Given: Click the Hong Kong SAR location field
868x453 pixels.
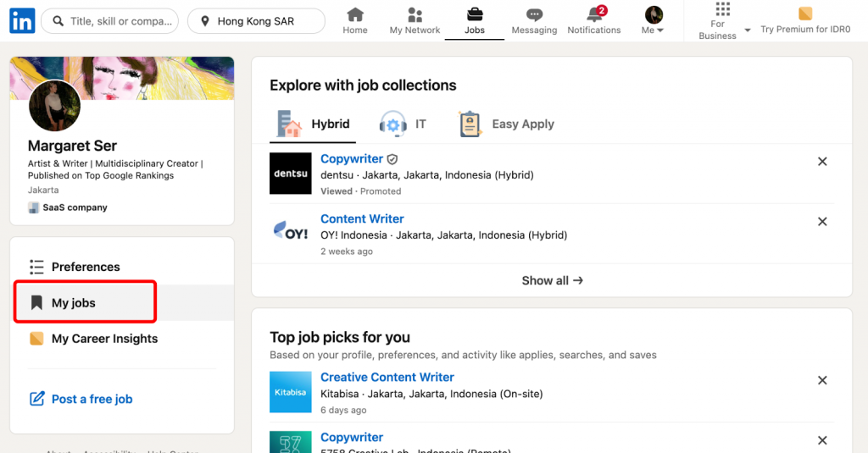Looking at the screenshot, I should (x=256, y=21).
